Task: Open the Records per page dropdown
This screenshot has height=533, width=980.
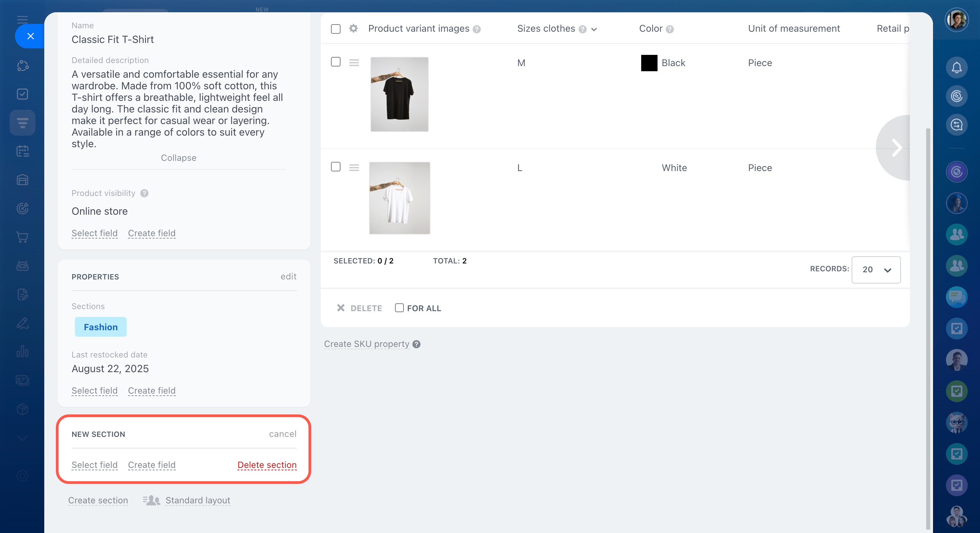Action: point(876,270)
